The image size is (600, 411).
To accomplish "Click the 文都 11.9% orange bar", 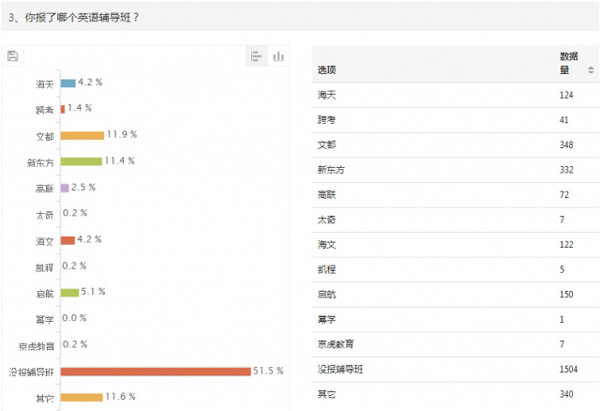I will point(82,134).
